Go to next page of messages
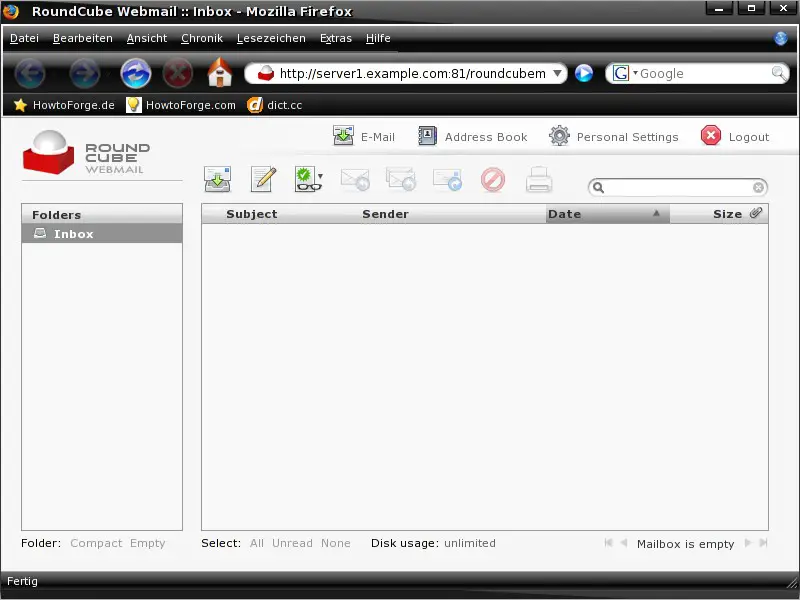 748,543
